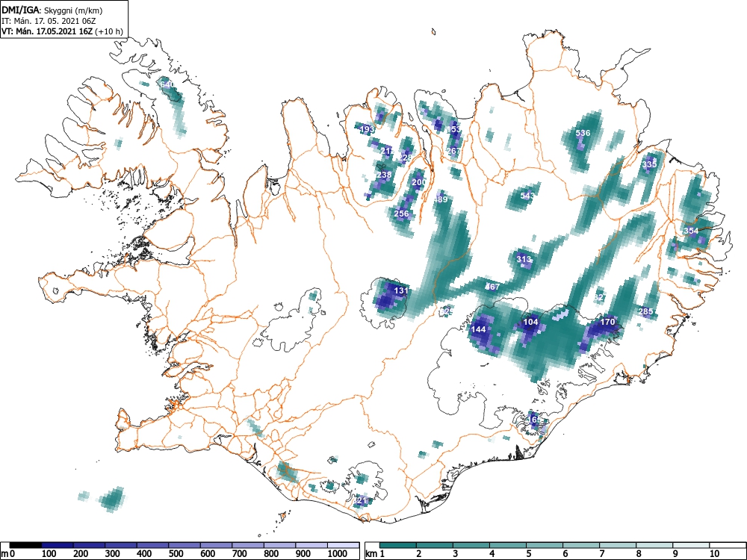The image size is (747, 560).
Task: Click the 500 metre legend label
Action: 176,553
